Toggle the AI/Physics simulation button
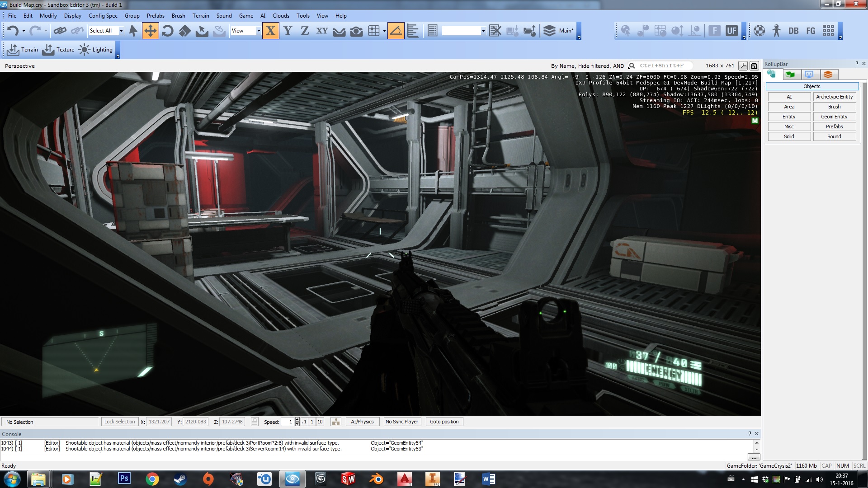The height and width of the screenshot is (488, 868). tap(362, 422)
